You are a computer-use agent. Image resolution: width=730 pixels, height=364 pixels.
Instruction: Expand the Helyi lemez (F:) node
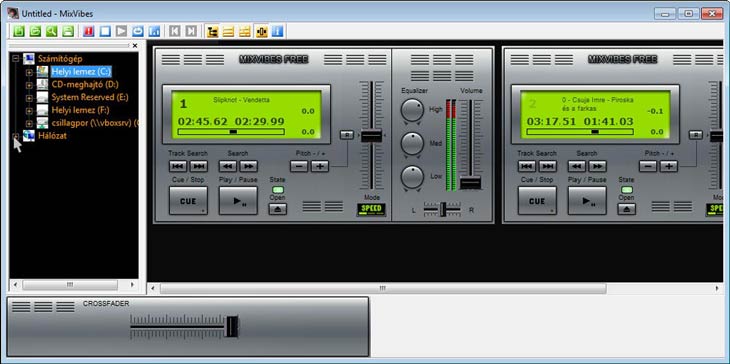tap(29, 111)
